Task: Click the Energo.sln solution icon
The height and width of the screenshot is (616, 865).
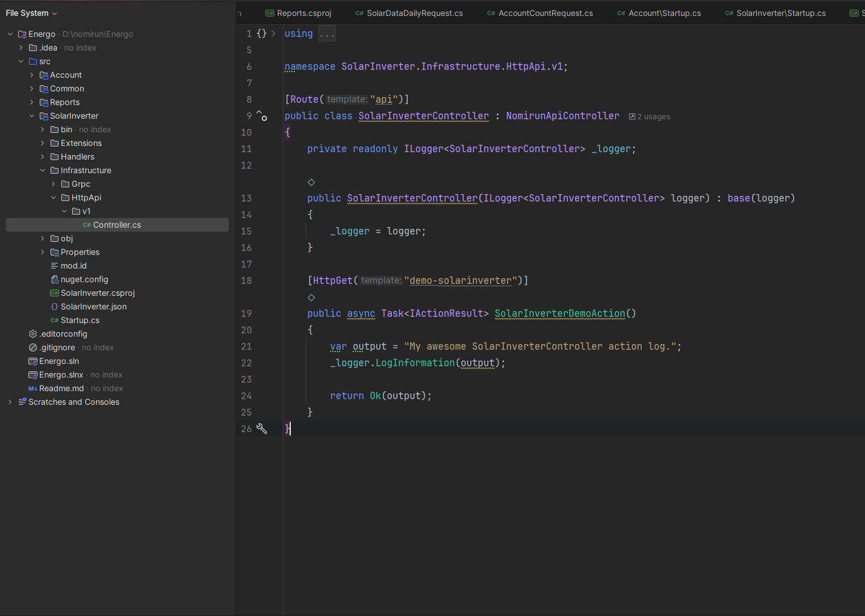Action: pyautogui.click(x=33, y=361)
